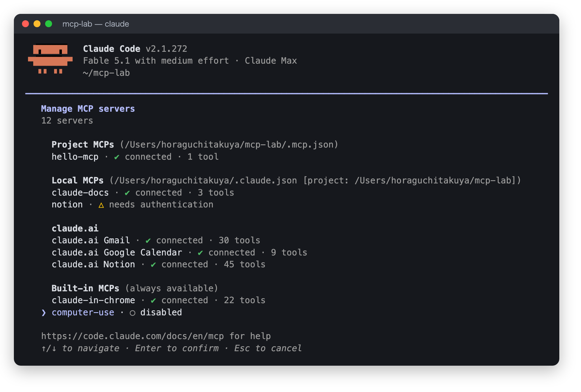Image resolution: width=581 pixels, height=392 pixels.
Task: Click the checkmark beside claude.ai Notion
Action: [153, 264]
